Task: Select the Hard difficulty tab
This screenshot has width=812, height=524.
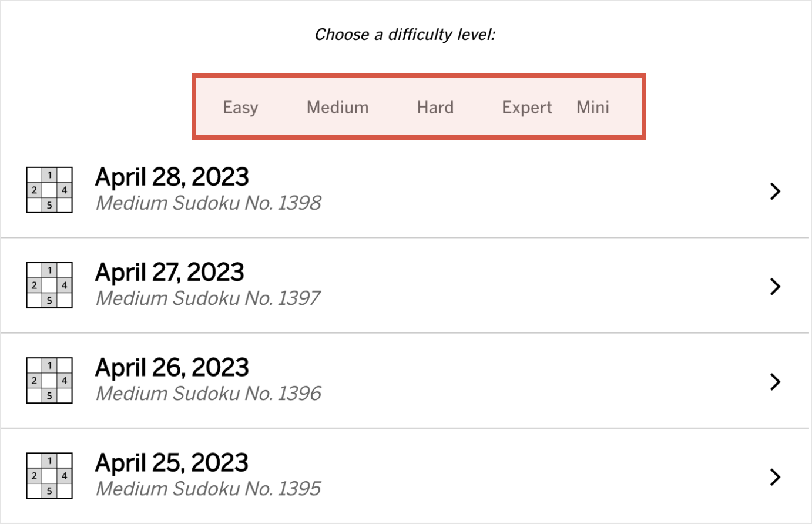Action: [435, 107]
